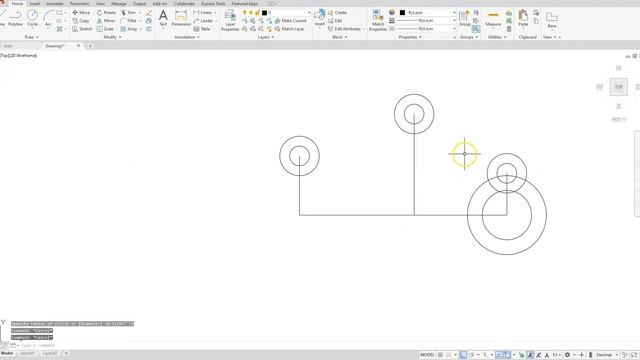Activate the Array tool
The height and width of the screenshot is (360, 640).
129,29
